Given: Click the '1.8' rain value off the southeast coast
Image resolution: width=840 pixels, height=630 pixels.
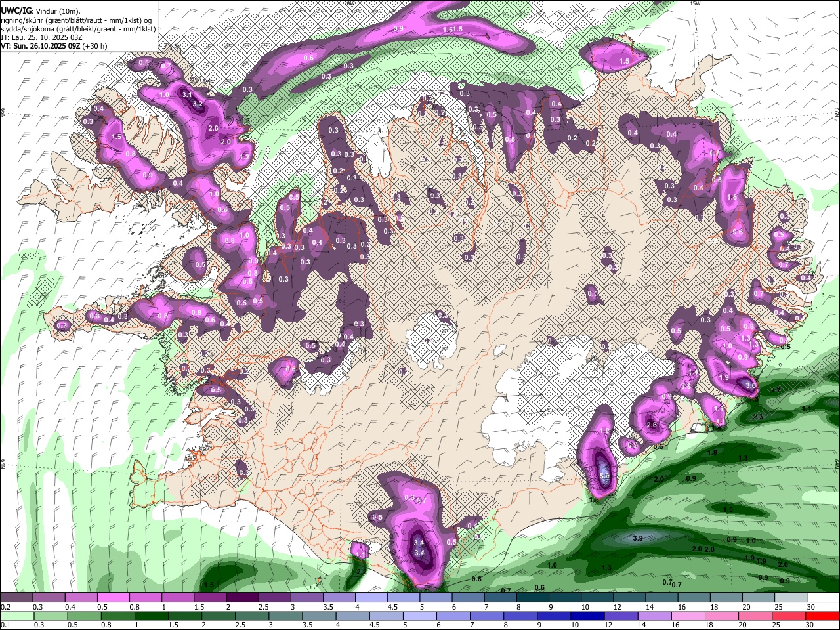Looking at the screenshot, I should tap(712, 452).
